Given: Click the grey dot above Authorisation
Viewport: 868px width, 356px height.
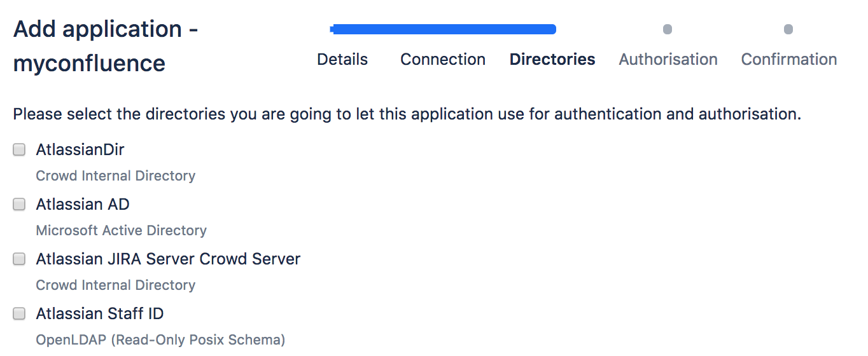Looking at the screenshot, I should click(x=668, y=29).
